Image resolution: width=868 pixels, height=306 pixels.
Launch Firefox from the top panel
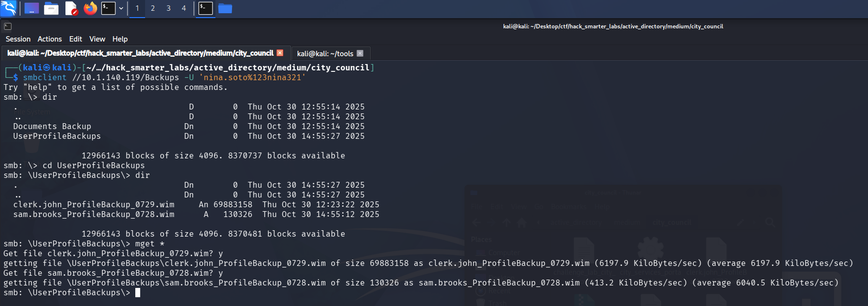tap(90, 8)
